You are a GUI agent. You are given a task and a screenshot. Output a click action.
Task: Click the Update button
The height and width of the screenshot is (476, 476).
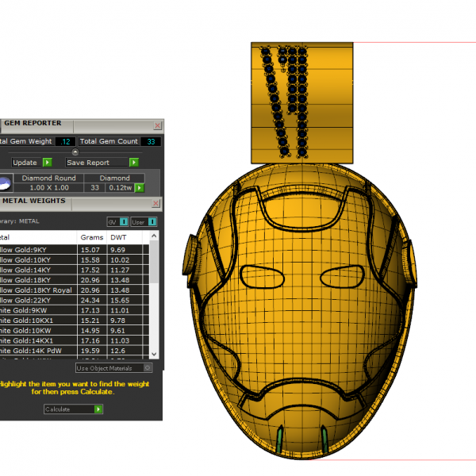point(25,163)
